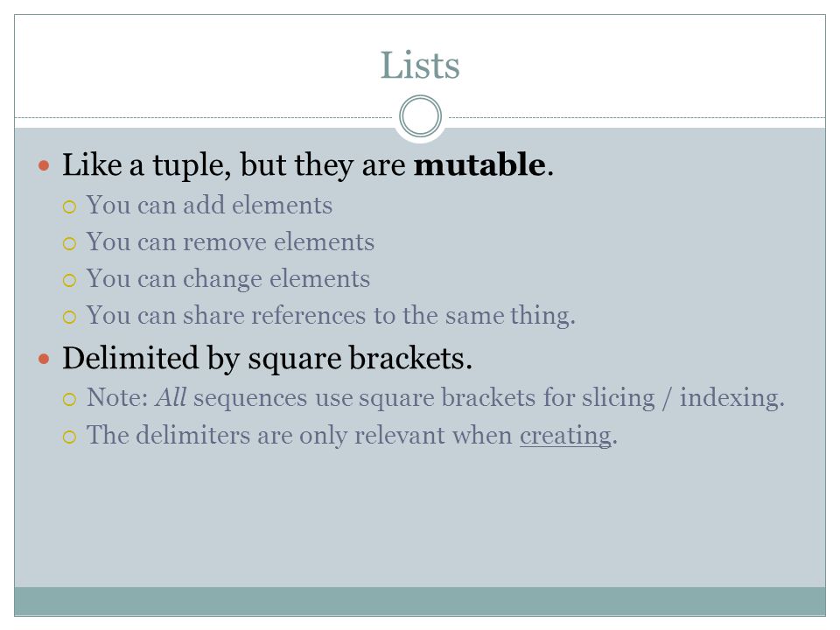840x630 pixels.
Task: Click the italic word 'All'
Action: (x=171, y=397)
